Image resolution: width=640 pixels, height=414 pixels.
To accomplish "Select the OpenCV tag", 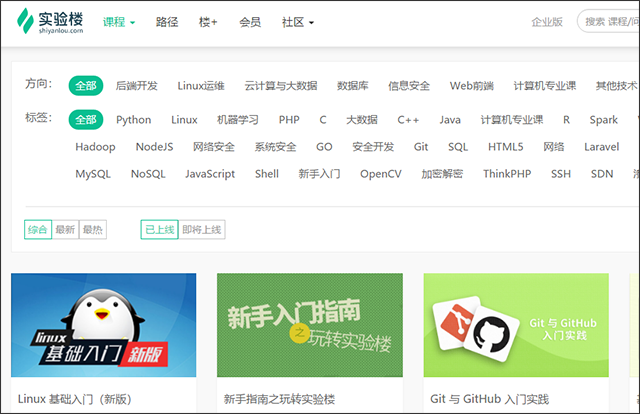I will coord(380,174).
